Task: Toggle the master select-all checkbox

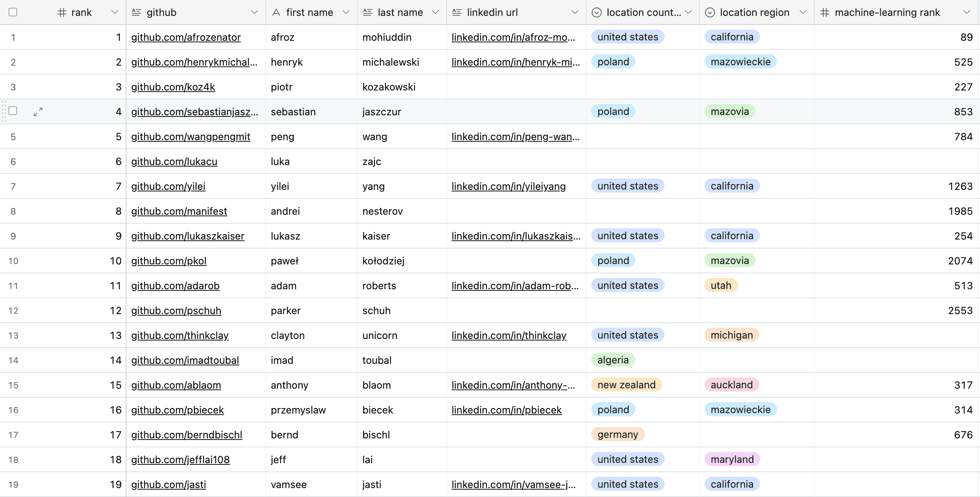Action: [x=13, y=12]
